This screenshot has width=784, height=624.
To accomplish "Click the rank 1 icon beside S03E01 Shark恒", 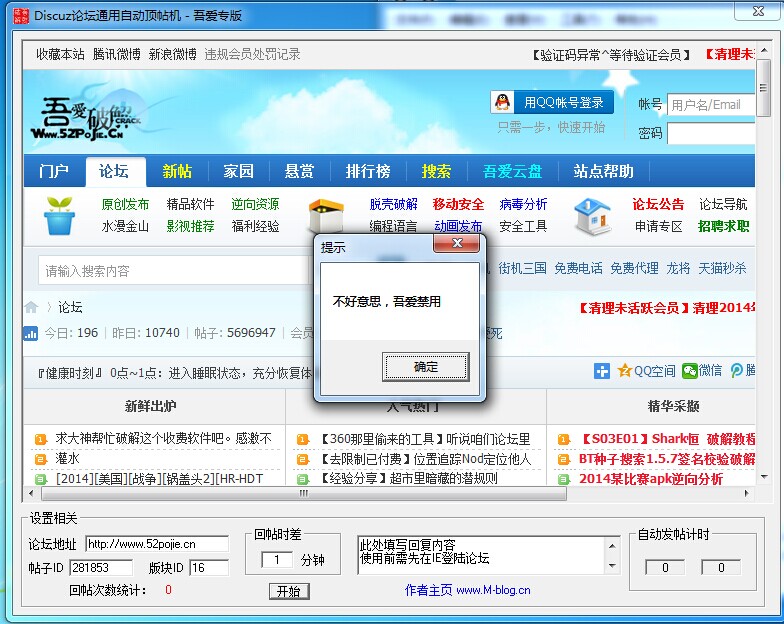I will click(564, 439).
